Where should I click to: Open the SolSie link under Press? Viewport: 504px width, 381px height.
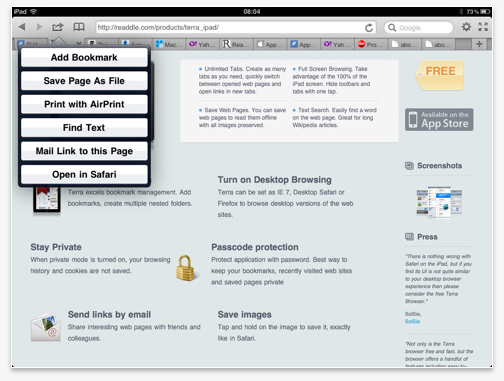coord(412,321)
